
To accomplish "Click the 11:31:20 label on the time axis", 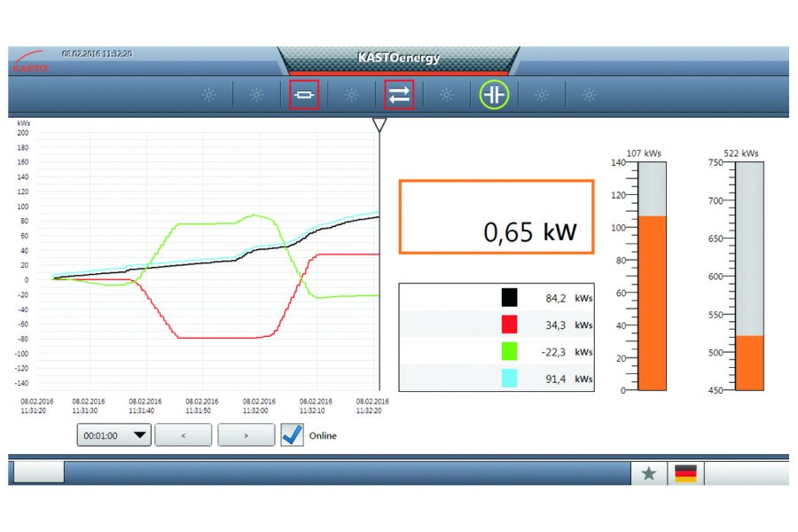I will click(x=34, y=411).
